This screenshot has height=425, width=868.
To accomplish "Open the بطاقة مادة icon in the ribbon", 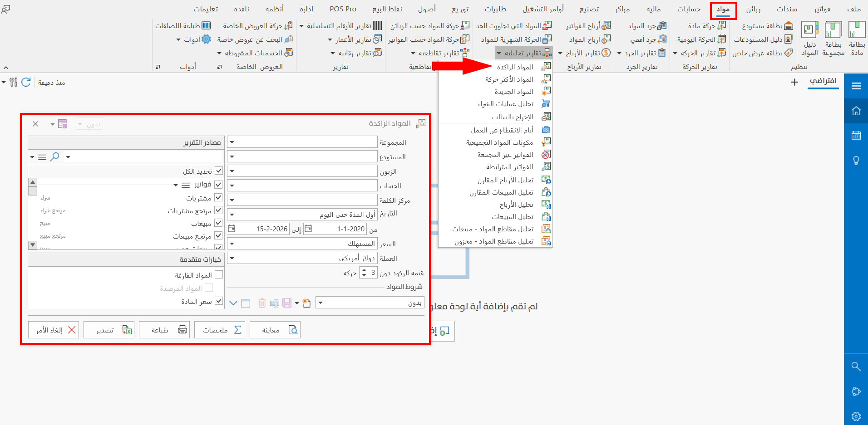I will tap(856, 39).
